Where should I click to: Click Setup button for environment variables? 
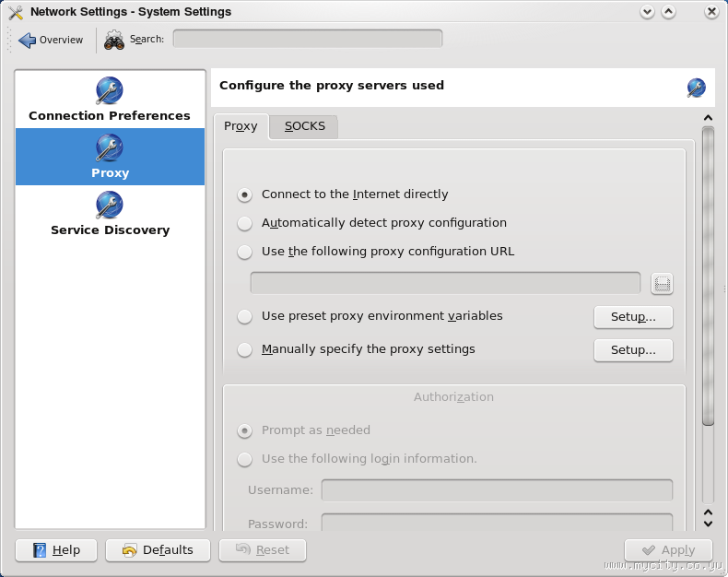(x=633, y=317)
